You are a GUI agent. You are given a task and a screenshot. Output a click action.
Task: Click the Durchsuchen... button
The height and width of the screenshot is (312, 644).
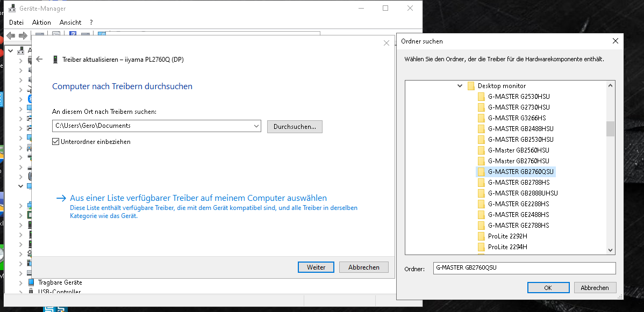pos(295,126)
